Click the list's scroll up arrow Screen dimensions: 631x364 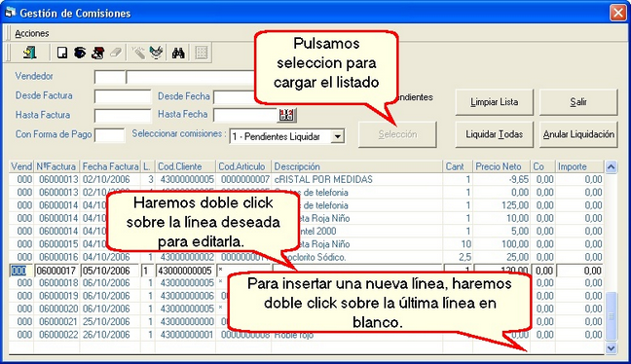click(611, 167)
